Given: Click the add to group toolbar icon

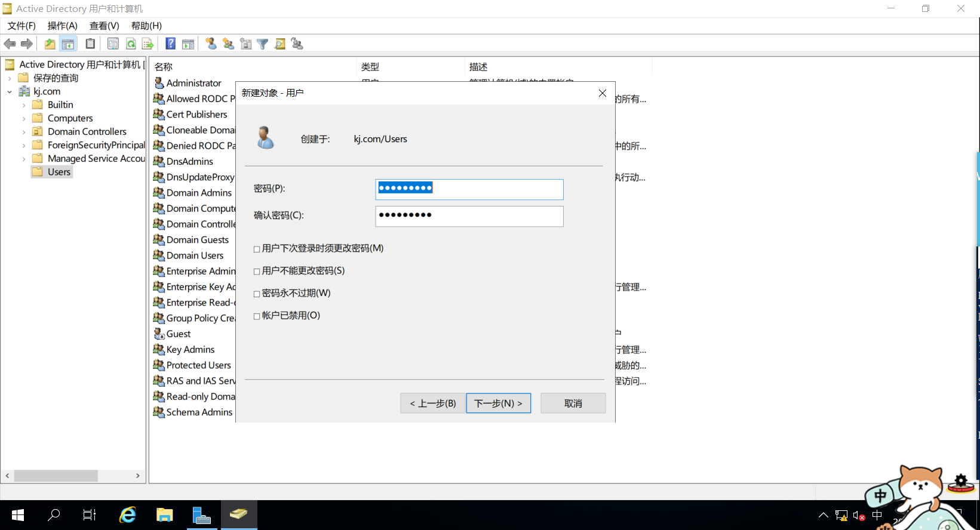Looking at the screenshot, I should [297, 44].
